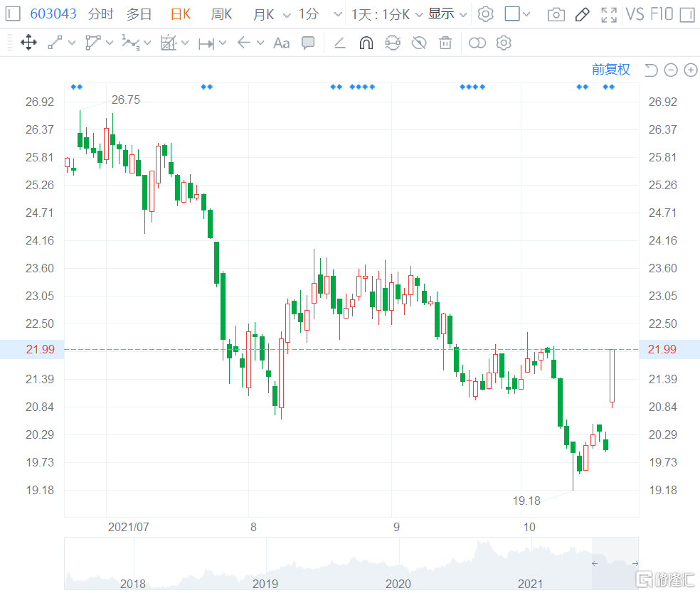Expand measurement tool options arrow
Viewport: 700px width, 593px height.
[x=185, y=43]
